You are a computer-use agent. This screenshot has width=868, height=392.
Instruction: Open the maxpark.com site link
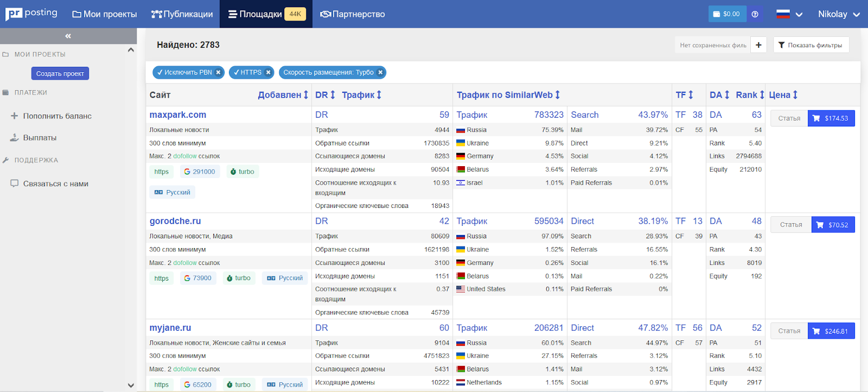click(178, 115)
